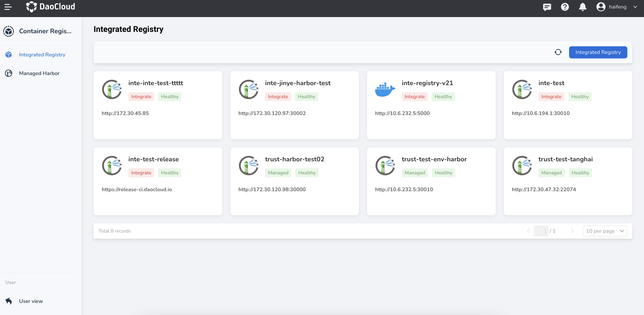
Task: Click the Harbor logo on trust-harbor-test02 card
Action: coord(248,166)
